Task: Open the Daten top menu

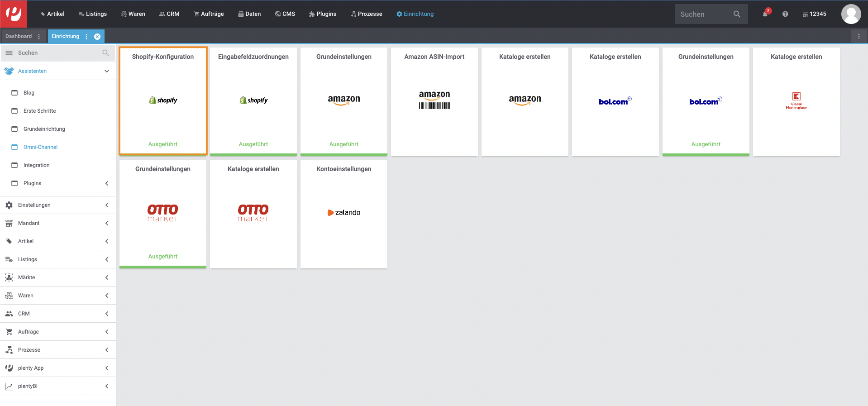Action: [249, 14]
